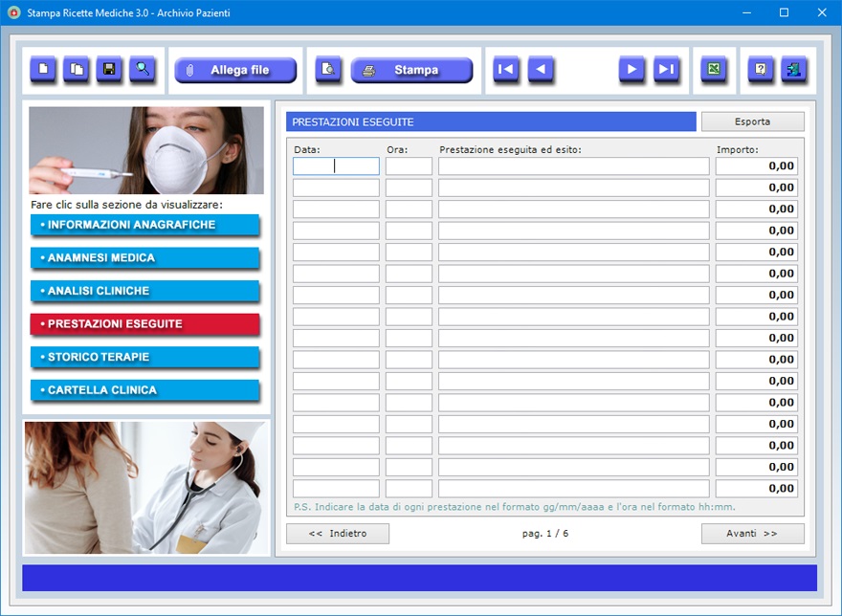Select the Prestazioni Eseguite section
The width and height of the screenshot is (842, 616).
click(145, 324)
